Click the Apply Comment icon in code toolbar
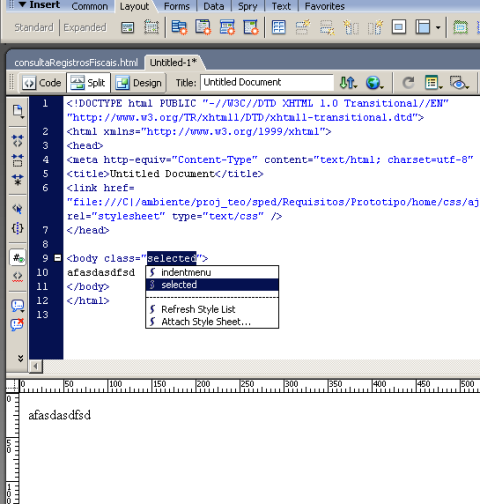Viewport: 480px width, 504px height. [x=17, y=305]
